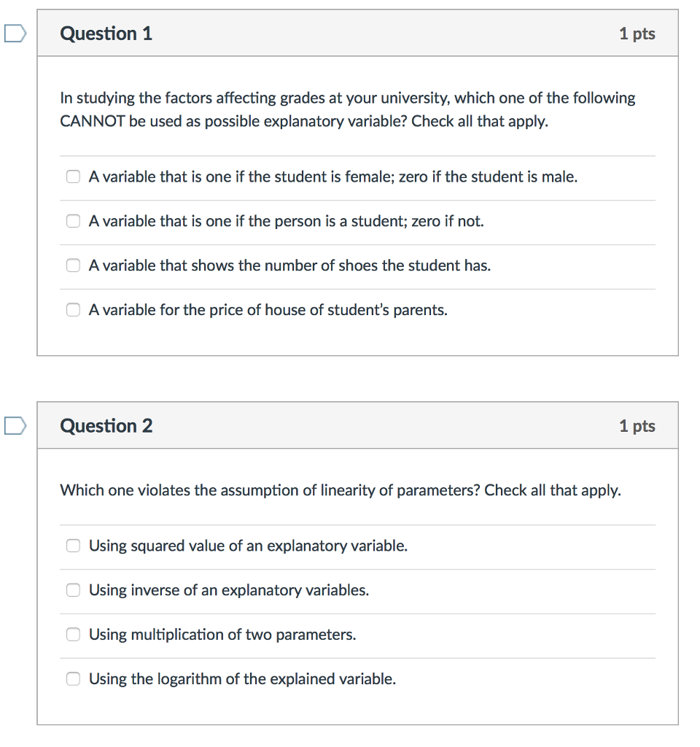The height and width of the screenshot is (747, 700).
Task: Check the option about parents' house price
Action: click(73, 310)
